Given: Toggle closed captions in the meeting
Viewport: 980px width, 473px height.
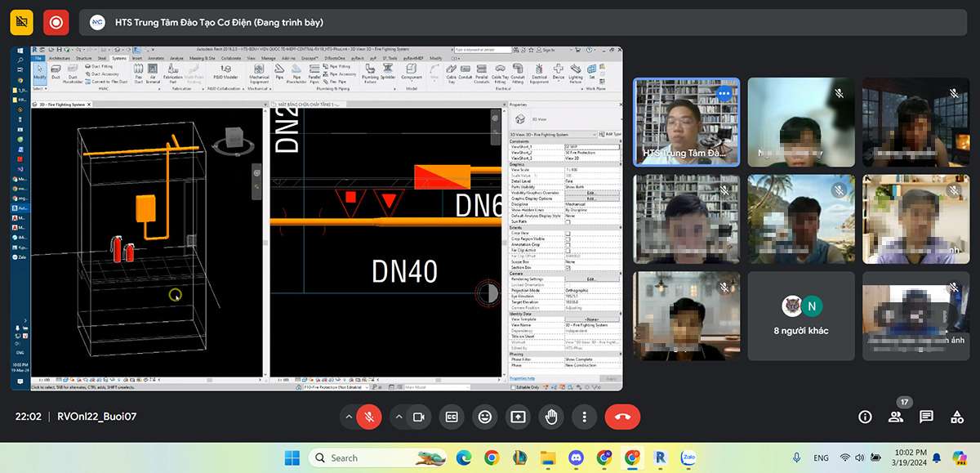Looking at the screenshot, I should point(452,417).
